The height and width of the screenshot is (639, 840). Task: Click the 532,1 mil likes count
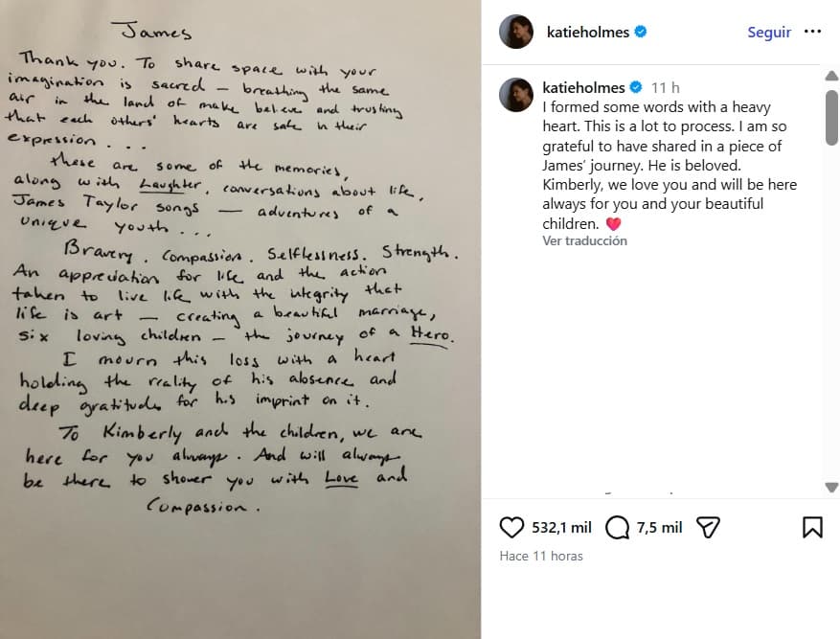pyautogui.click(x=552, y=528)
